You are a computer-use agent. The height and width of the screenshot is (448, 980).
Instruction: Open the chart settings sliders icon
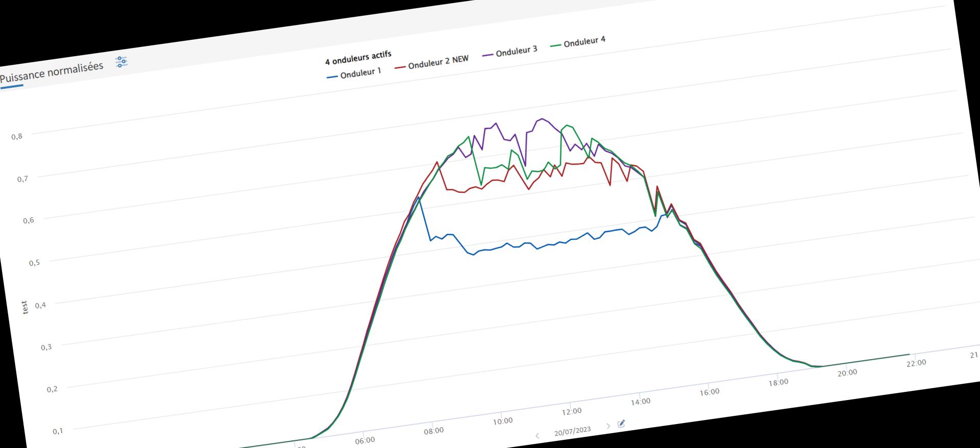(121, 62)
